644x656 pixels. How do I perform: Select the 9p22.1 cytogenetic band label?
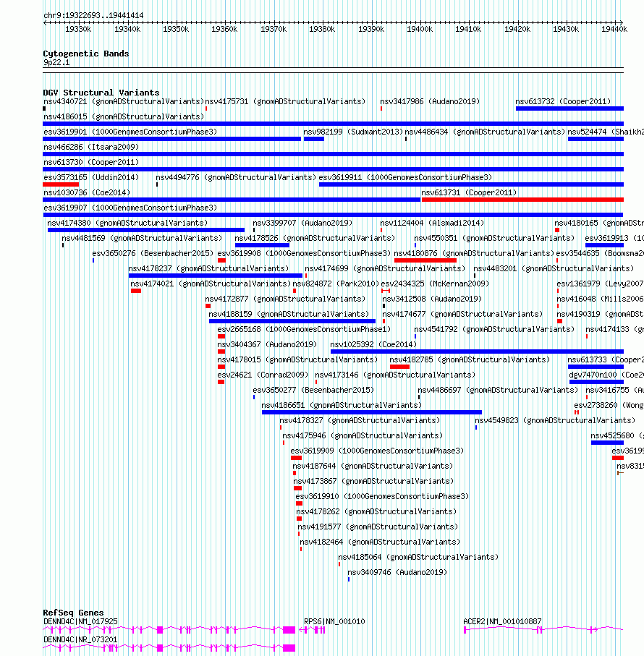(x=56, y=63)
